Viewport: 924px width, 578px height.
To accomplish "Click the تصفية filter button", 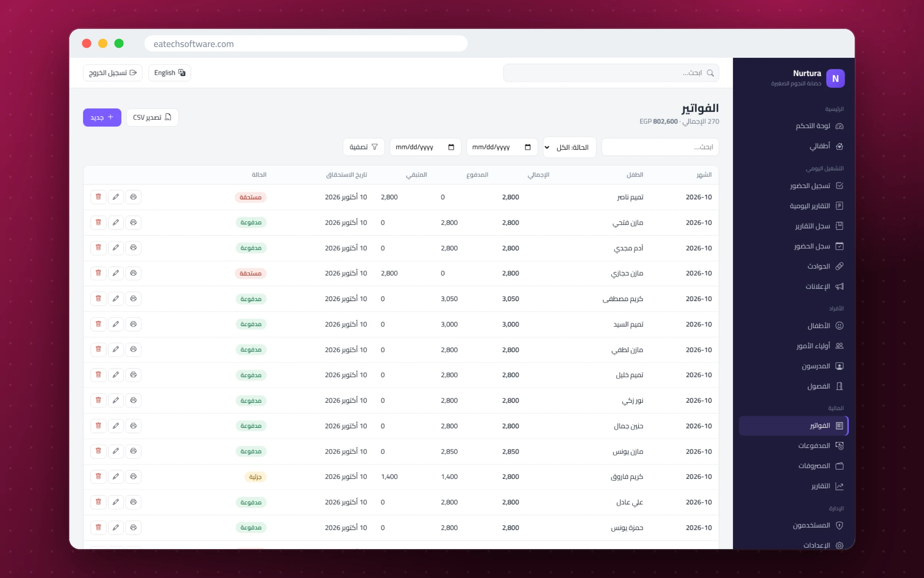I will point(363,147).
